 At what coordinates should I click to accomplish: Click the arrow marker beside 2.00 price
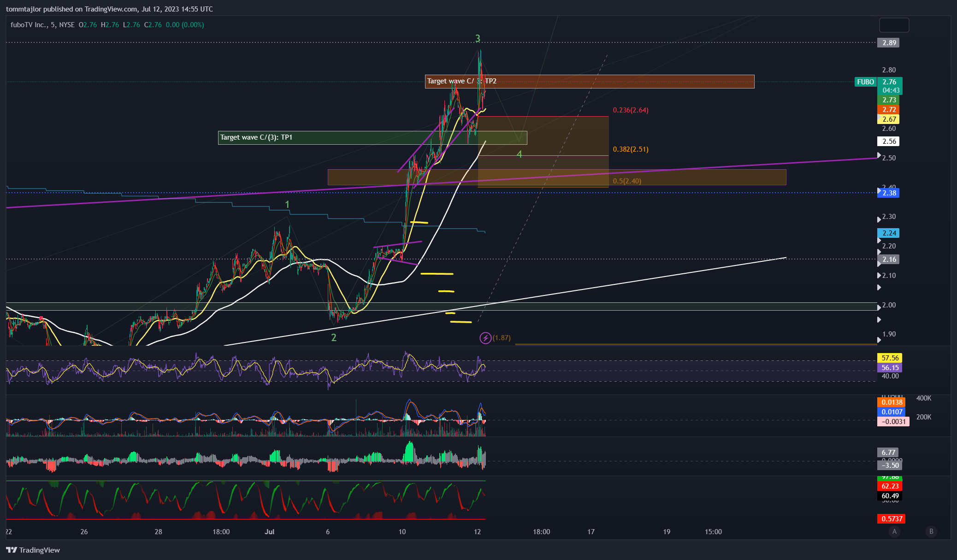click(879, 308)
